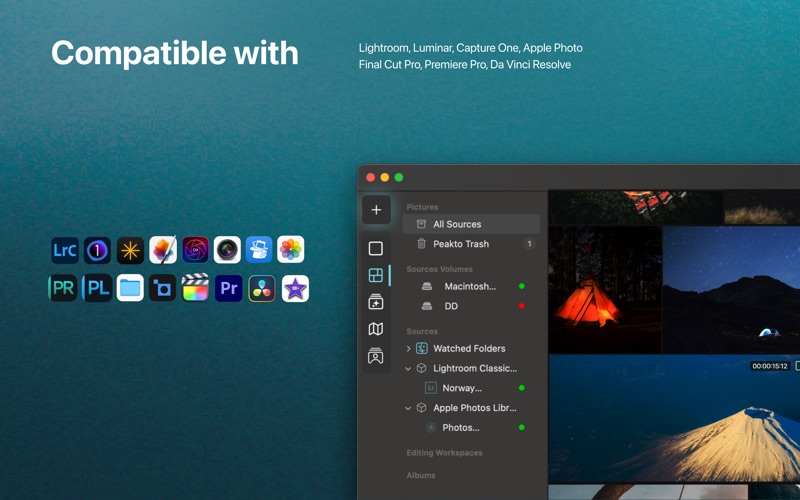This screenshot has height=500, width=800.
Task: Click the green fullscreen window button
Action: 399,177
